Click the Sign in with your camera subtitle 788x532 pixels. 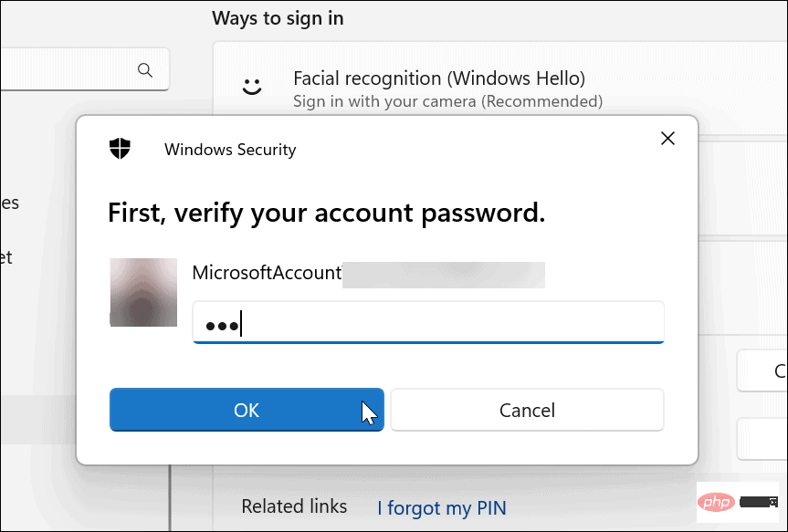(447, 101)
